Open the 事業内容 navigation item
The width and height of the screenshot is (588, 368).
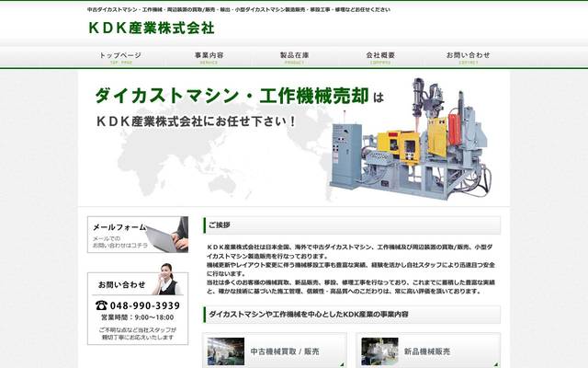pyautogui.click(x=209, y=57)
